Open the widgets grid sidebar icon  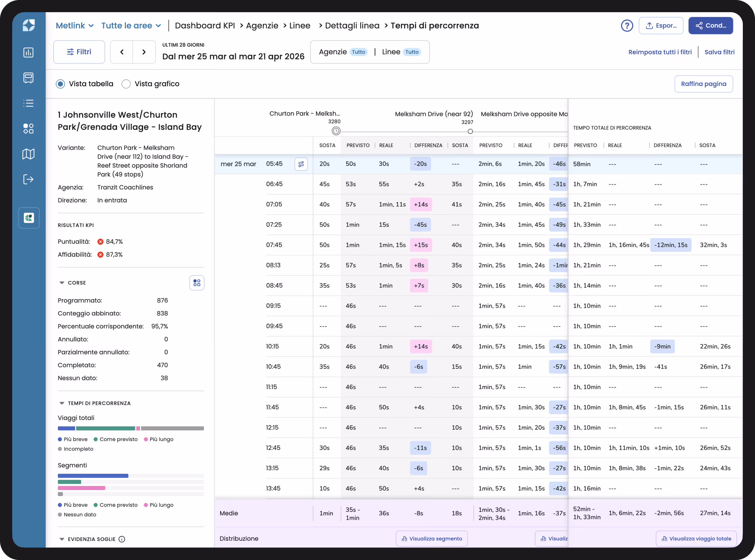click(x=28, y=129)
